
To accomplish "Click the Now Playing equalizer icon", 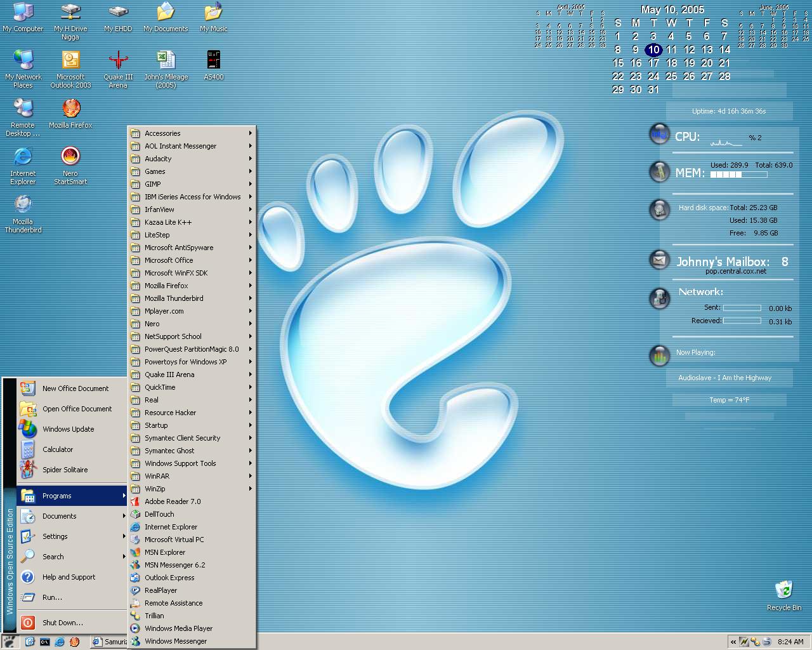I will tap(660, 355).
